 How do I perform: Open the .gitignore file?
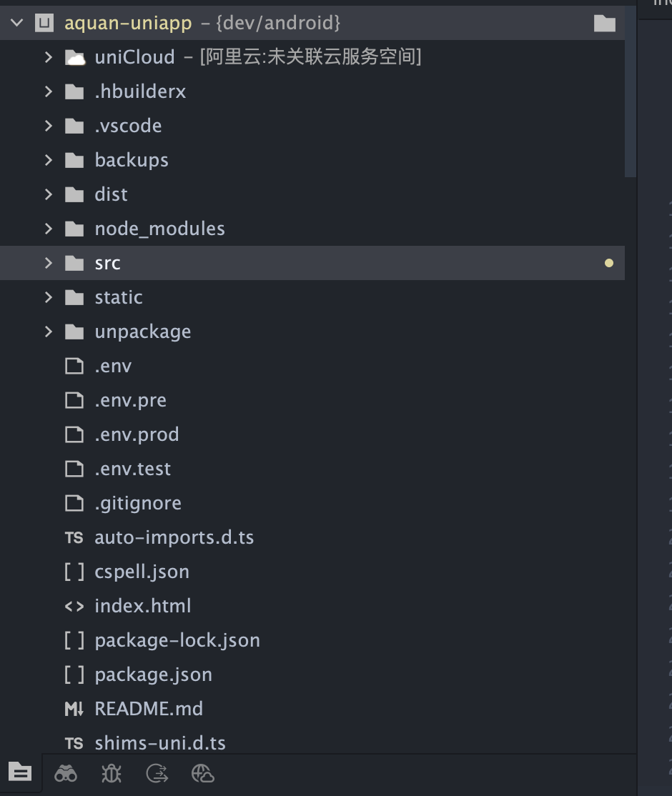pos(138,503)
